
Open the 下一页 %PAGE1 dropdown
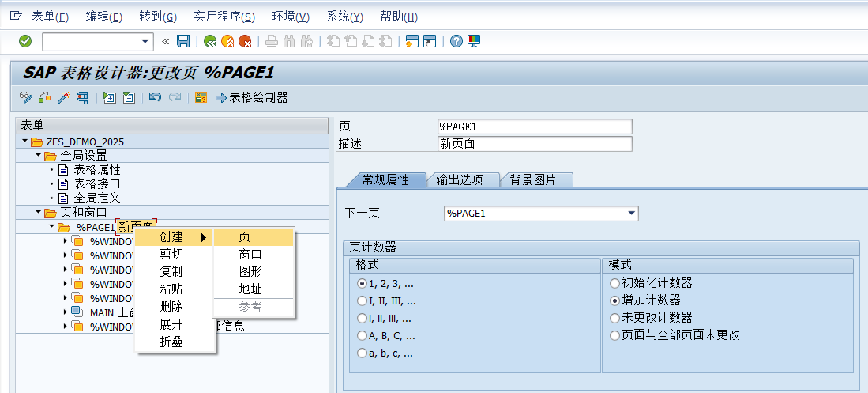pyautogui.click(x=631, y=214)
